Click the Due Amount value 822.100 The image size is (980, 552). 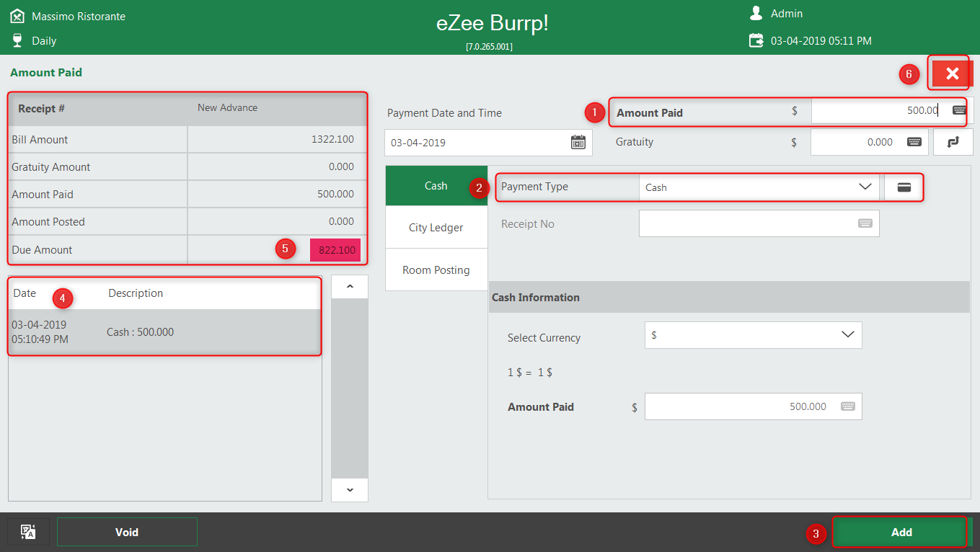(335, 250)
